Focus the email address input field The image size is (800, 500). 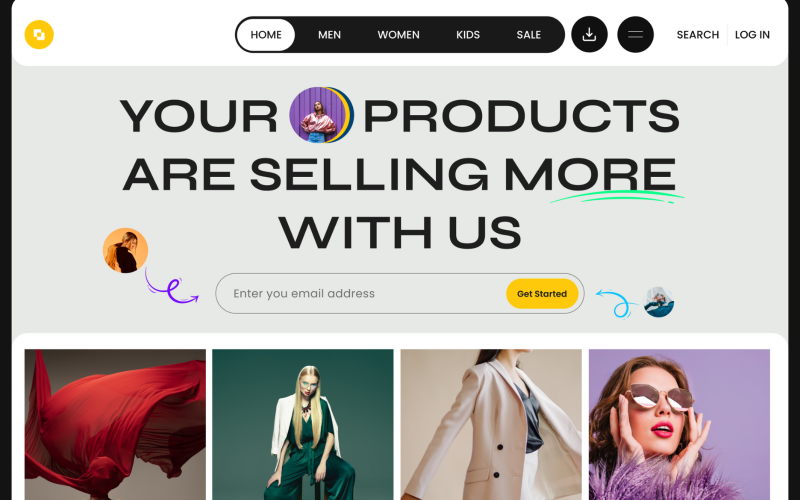[360, 293]
